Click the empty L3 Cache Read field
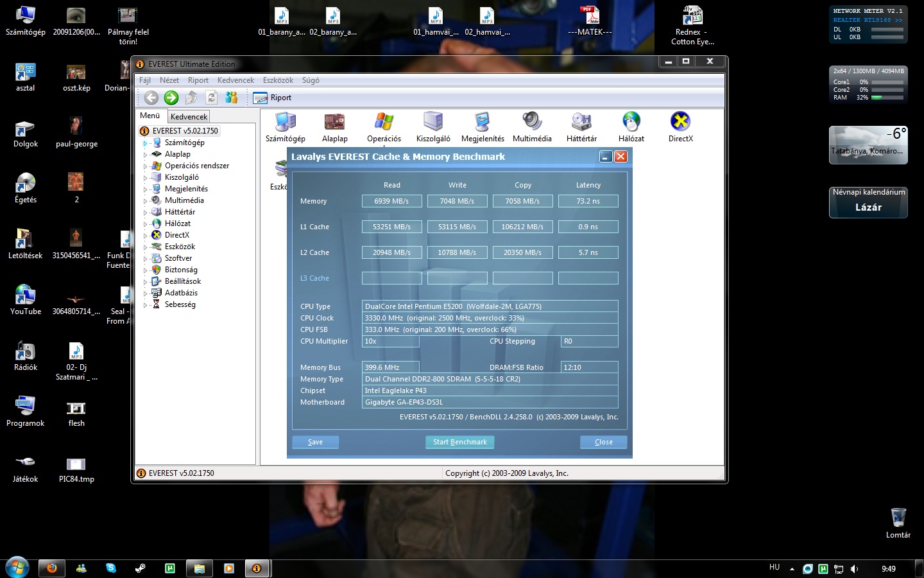This screenshot has width=924, height=578. pos(391,278)
